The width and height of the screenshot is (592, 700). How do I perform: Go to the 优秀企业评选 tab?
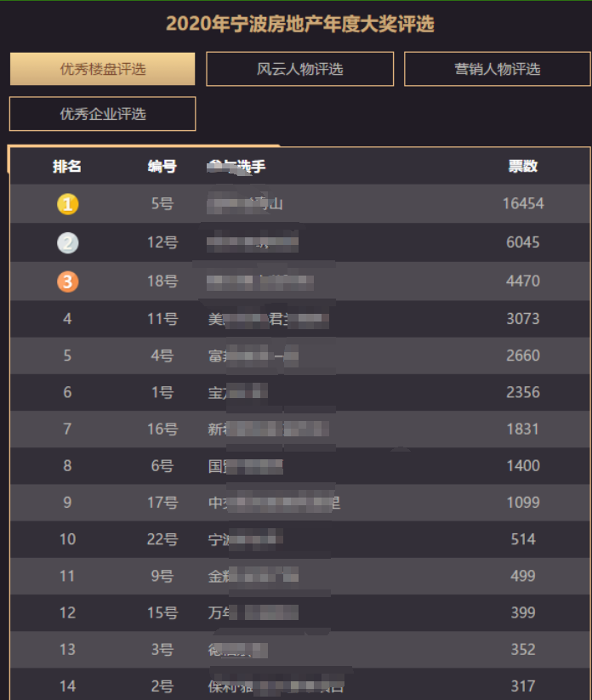(x=102, y=114)
